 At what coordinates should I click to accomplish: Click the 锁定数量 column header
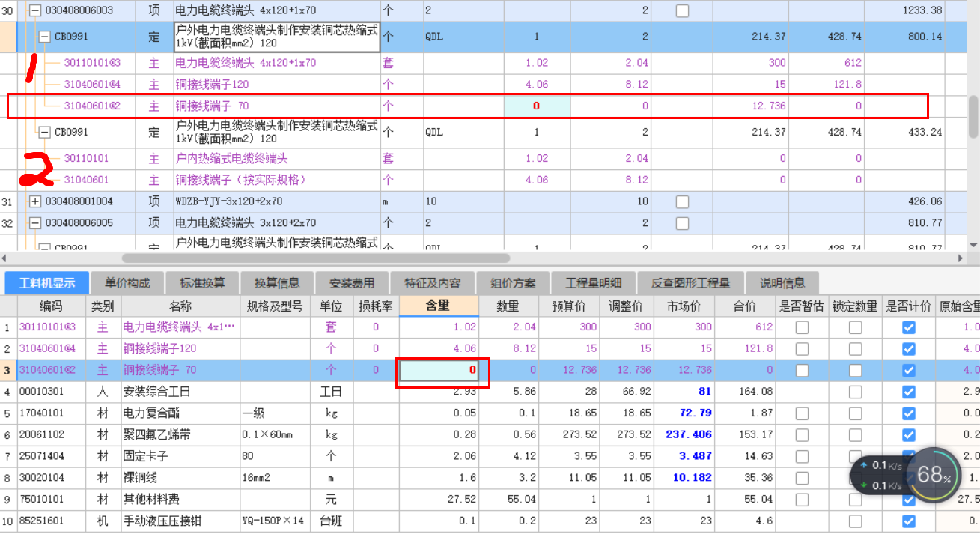(855, 306)
